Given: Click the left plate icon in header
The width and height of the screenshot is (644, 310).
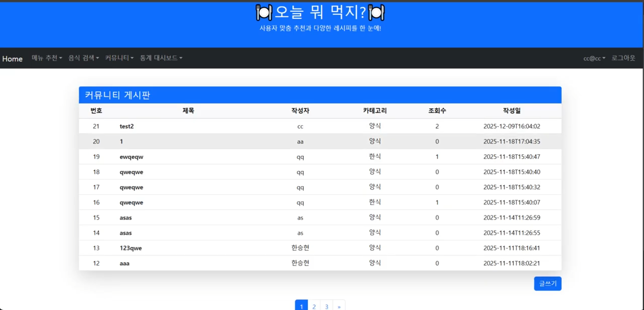Looking at the screenshot, I should click(x=263, y=12).
